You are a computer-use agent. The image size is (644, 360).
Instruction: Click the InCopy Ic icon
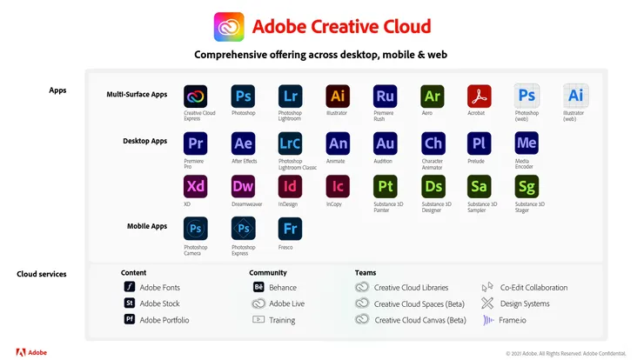click(338, 186)
